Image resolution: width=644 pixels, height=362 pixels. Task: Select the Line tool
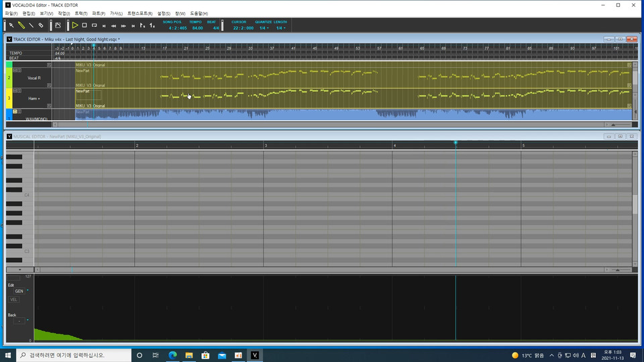coord(32,25)
